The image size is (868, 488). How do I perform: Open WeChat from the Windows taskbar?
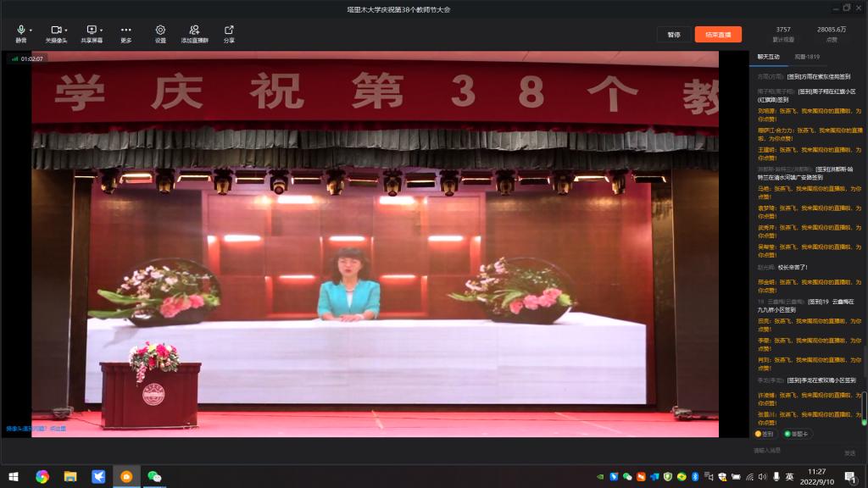[154, 477]
